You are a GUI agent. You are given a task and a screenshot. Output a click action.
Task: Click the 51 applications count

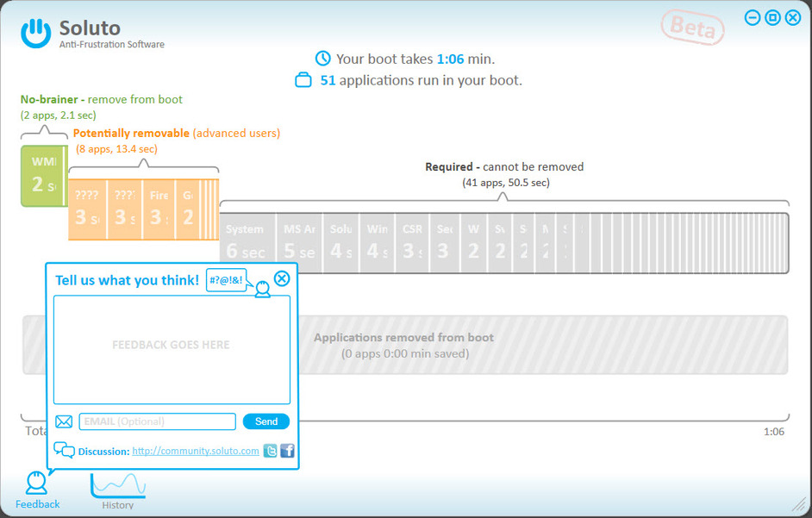(x=328, y=80)
